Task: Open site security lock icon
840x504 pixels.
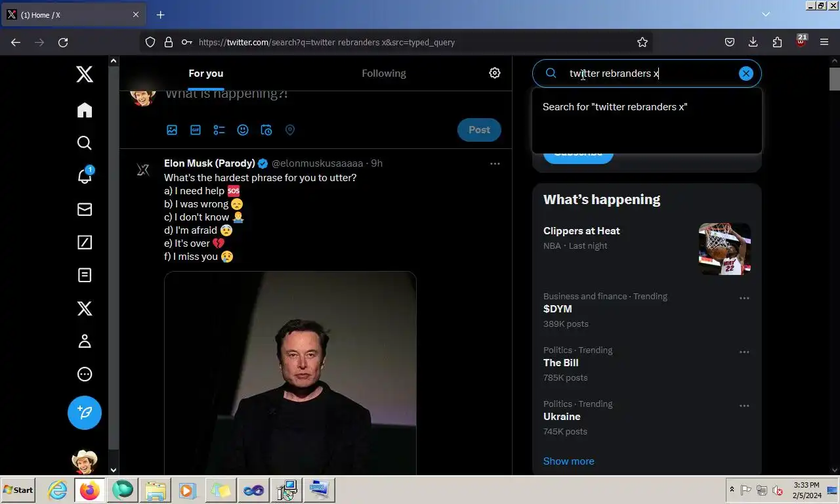Action: (169, 42)
